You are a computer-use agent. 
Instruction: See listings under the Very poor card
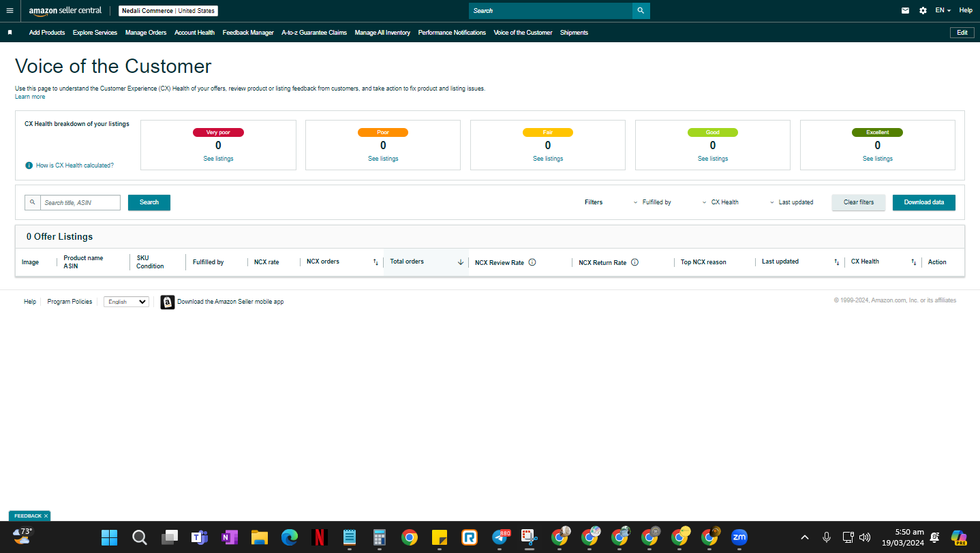[218, 159]
